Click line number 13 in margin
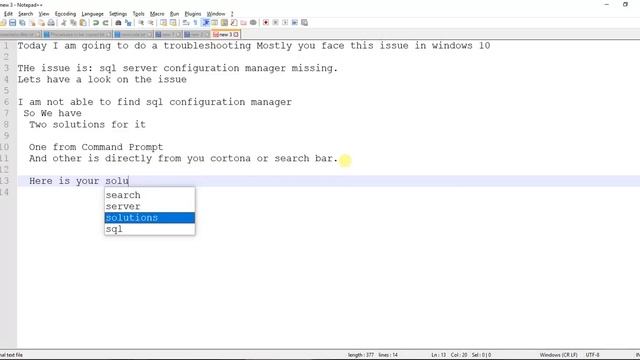640x360 pixels. pyautogui.click(x=4, y=181)
